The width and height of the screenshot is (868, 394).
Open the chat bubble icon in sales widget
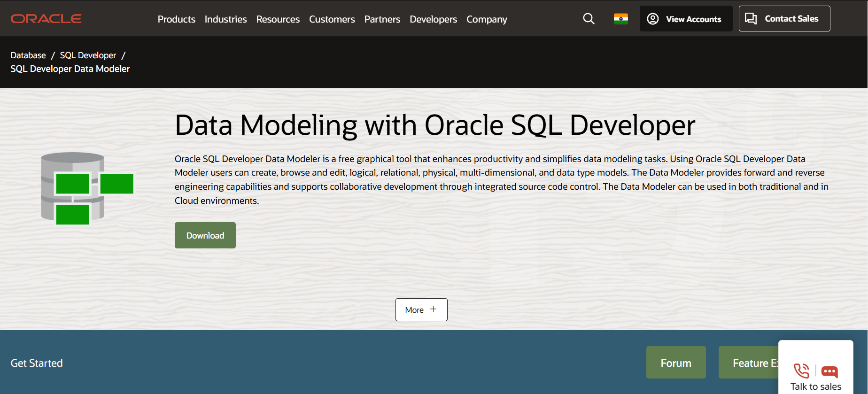point(829,372)
